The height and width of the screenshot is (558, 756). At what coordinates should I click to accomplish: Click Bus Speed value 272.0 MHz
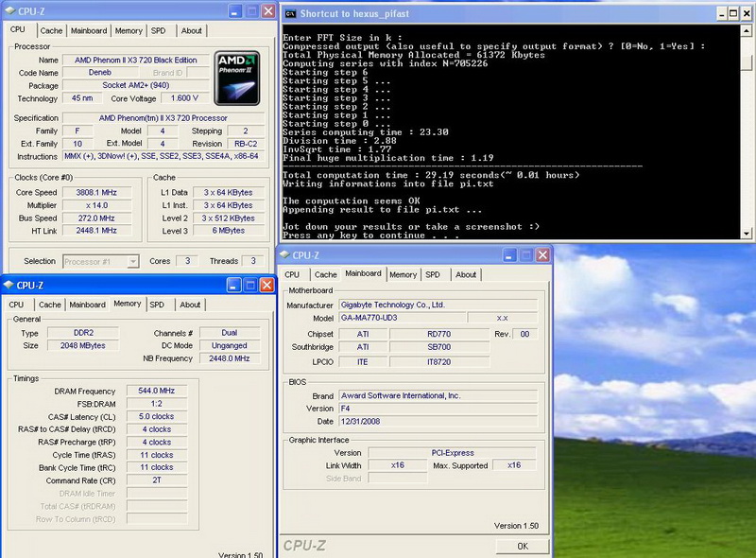(96, 218)
